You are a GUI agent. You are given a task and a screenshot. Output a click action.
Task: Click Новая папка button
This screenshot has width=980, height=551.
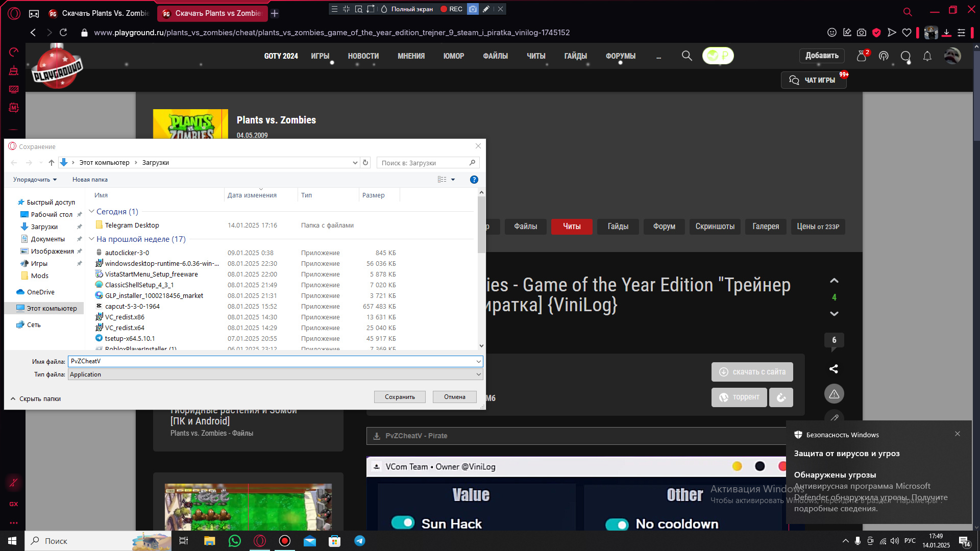coord(90,180)
